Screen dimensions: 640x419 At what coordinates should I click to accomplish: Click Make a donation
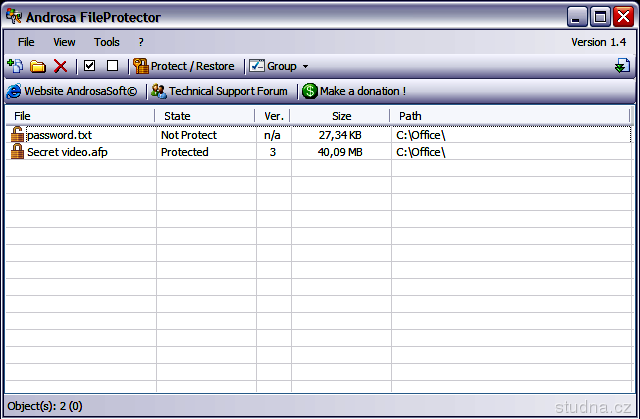click(x=354, y=91)
